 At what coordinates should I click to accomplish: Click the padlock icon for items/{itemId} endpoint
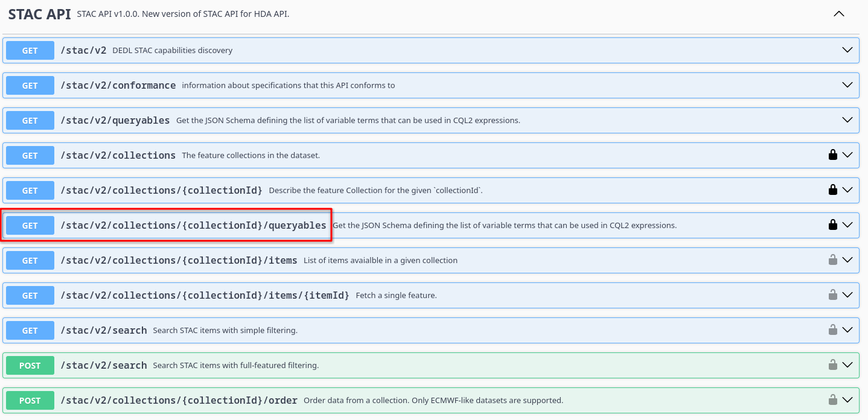coord(832,295)
